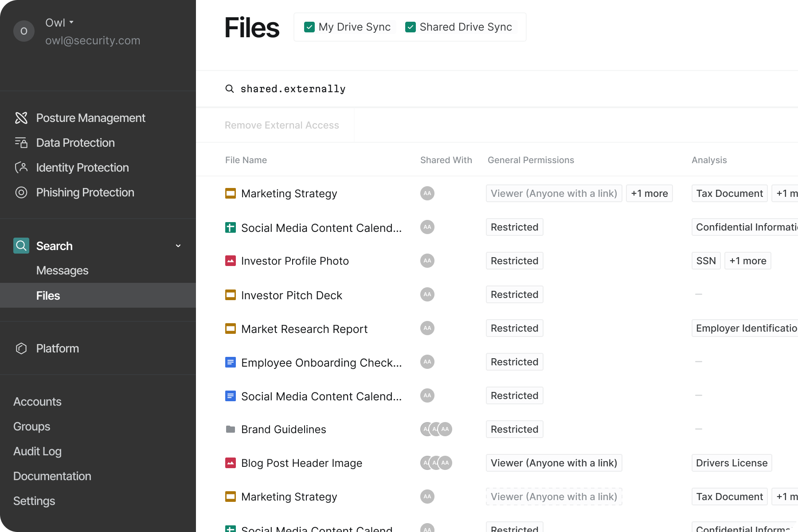The width and height of the screenshot is (798, 532).
Task: Open Posture Management
Action: point(90,118)
